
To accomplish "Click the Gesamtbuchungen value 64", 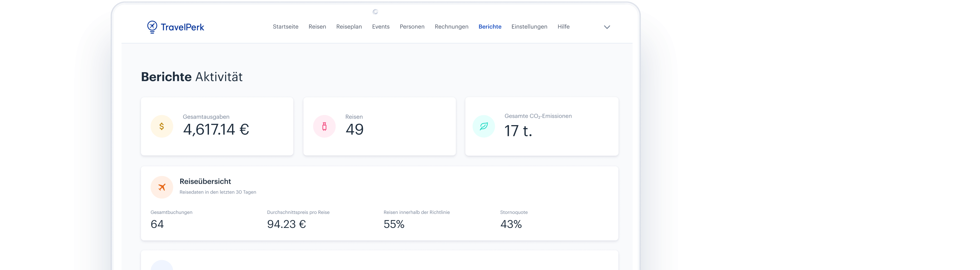I will pos(157,224).
